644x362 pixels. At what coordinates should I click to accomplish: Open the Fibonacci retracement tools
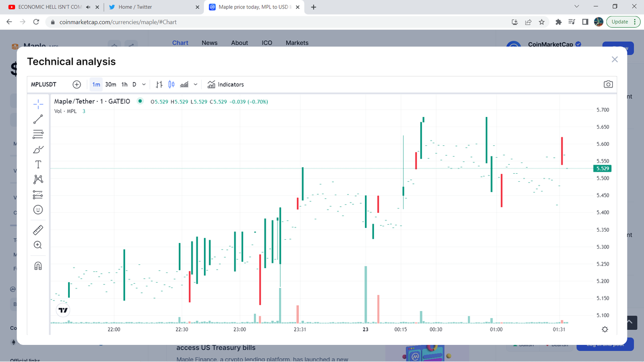[38, 134]
